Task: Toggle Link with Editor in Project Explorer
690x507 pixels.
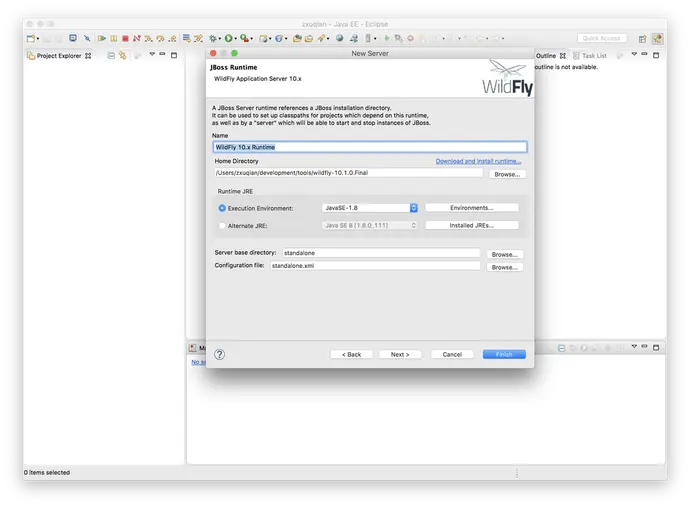Action: [x=123, y=55]
